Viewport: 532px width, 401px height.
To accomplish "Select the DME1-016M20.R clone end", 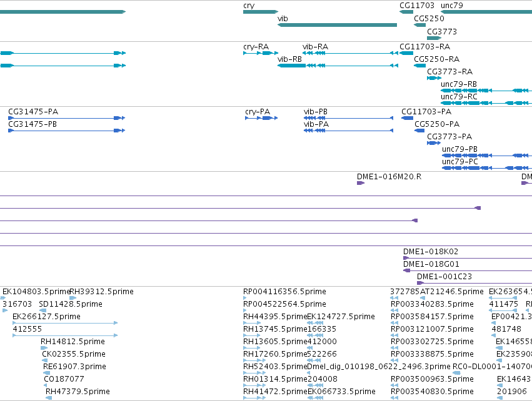I will 361,183.
